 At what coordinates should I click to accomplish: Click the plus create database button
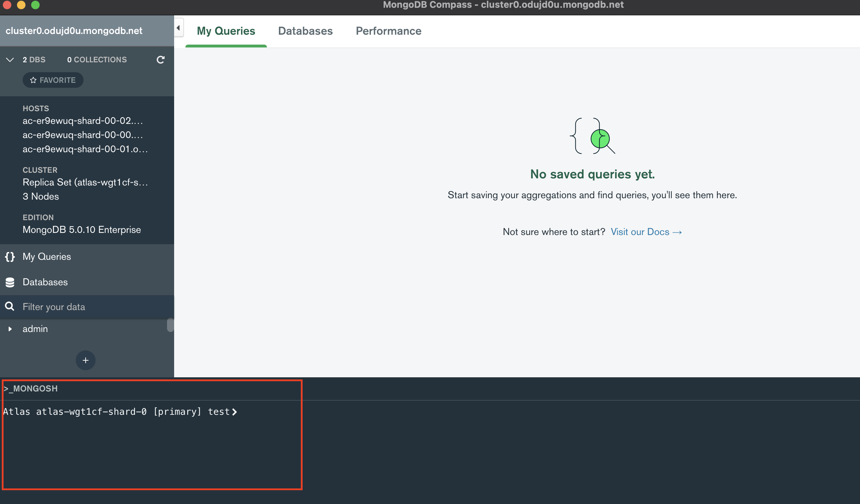pyautogui.click(x=85, y=360)
